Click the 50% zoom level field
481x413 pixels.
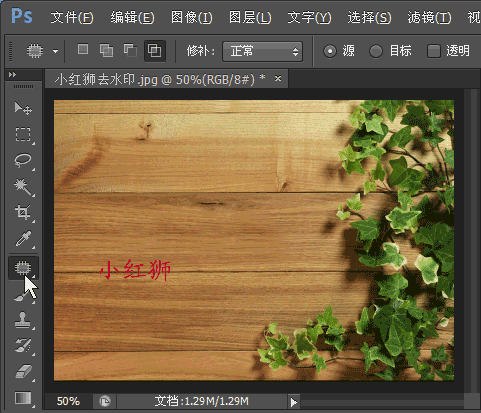click(x=68, y=401)
